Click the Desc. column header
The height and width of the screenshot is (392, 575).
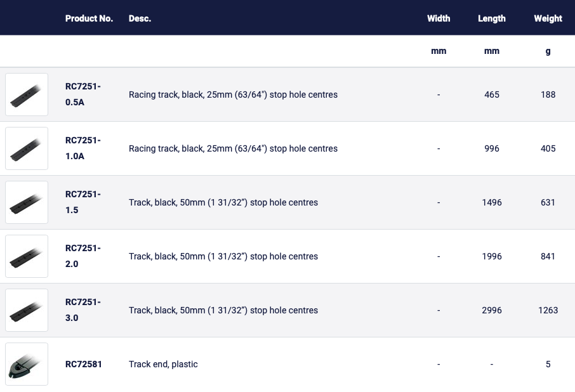[x=140, y=18]
